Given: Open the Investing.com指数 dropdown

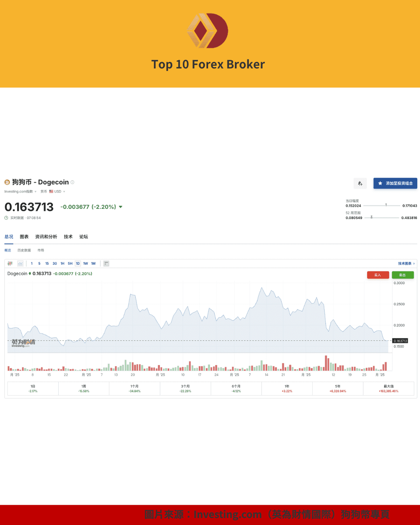Looking at the screenshot, I should 20,191.
